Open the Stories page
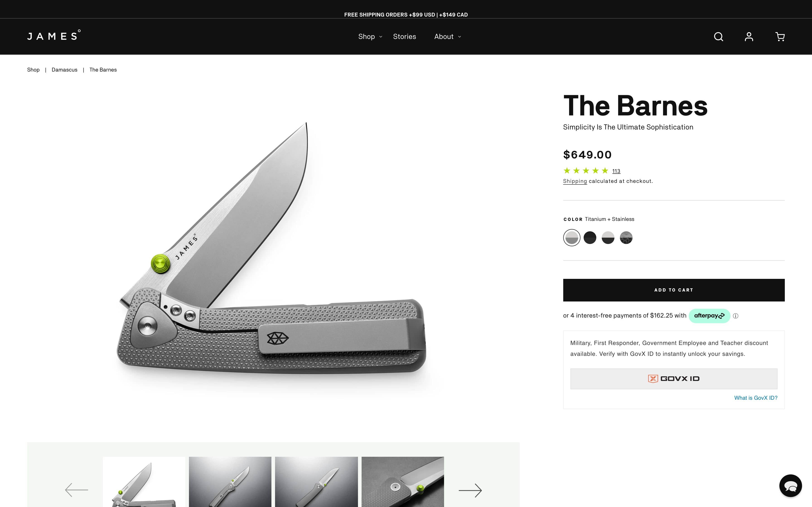 [x=404, y=36]
